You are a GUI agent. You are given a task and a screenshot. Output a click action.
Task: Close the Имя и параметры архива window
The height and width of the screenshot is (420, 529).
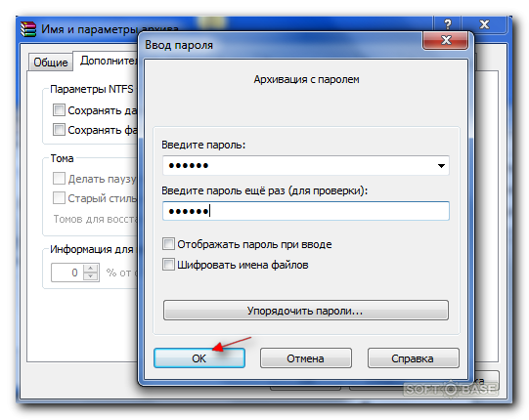484,24
